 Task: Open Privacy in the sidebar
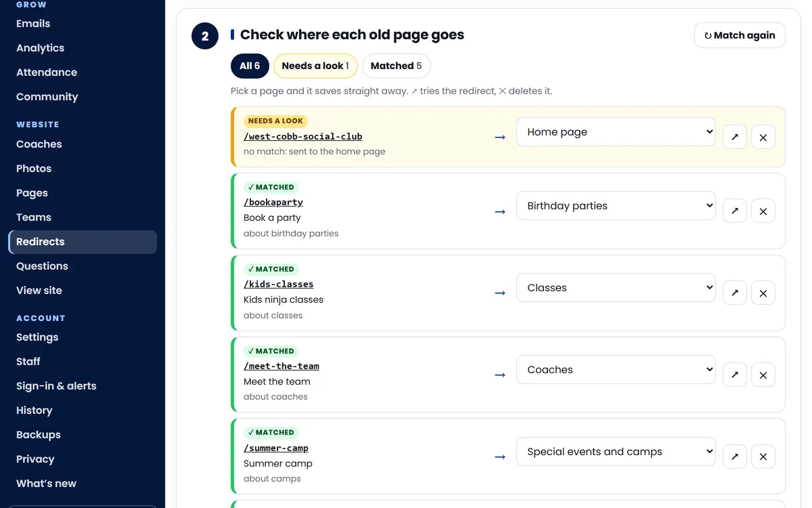click(x=83, y=459)
